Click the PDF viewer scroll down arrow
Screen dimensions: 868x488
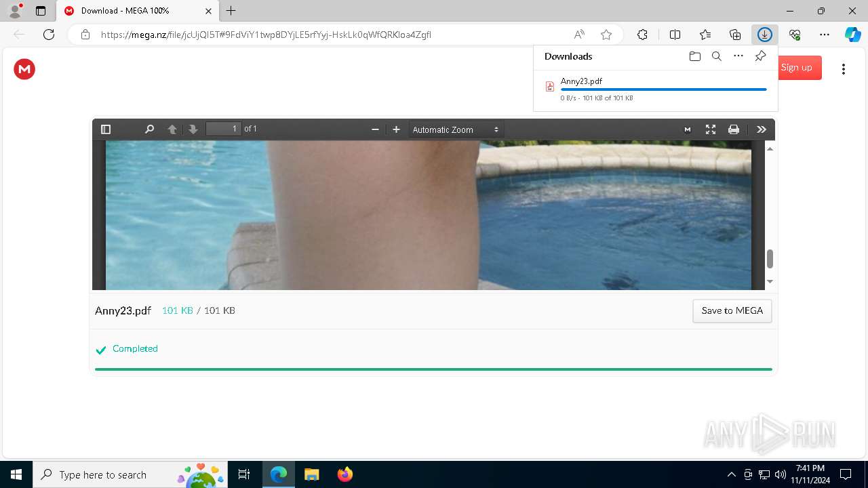[770, 281]
